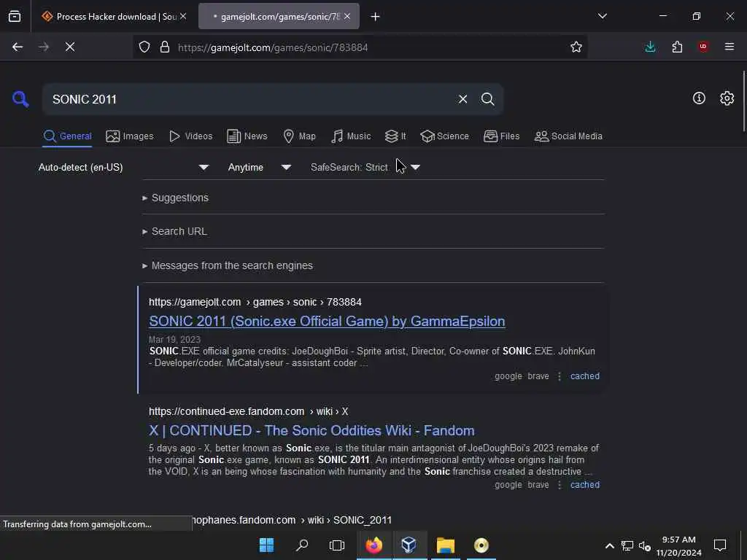Expand the Search URL section
Image resolution: width=747 pixels, height=560 pixels.
coord(174,231)
